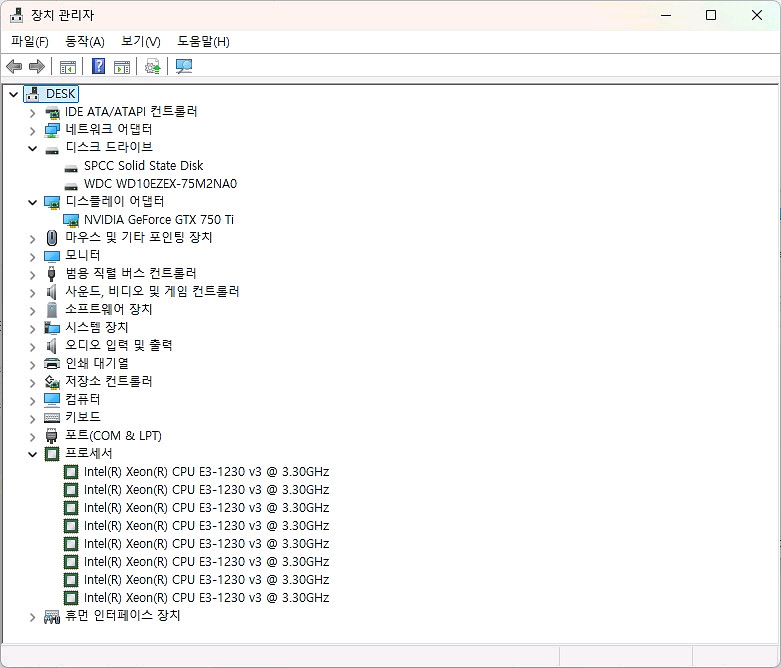Select the 키보드 keyboard icon
Viewport: 781px width, 668px height.
[52, 417]
